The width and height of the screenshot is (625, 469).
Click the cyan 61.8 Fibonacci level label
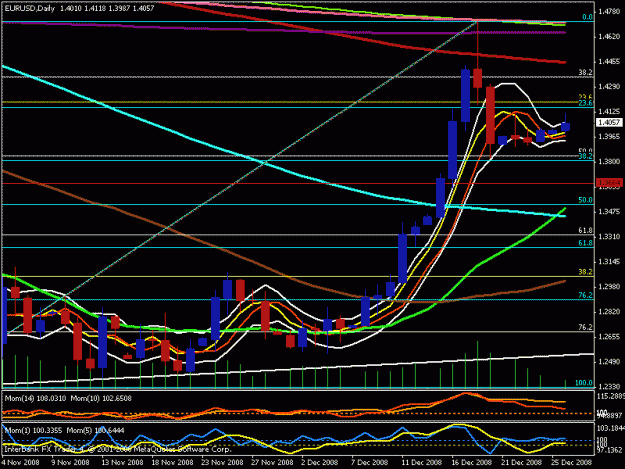(x=586, y=243)
